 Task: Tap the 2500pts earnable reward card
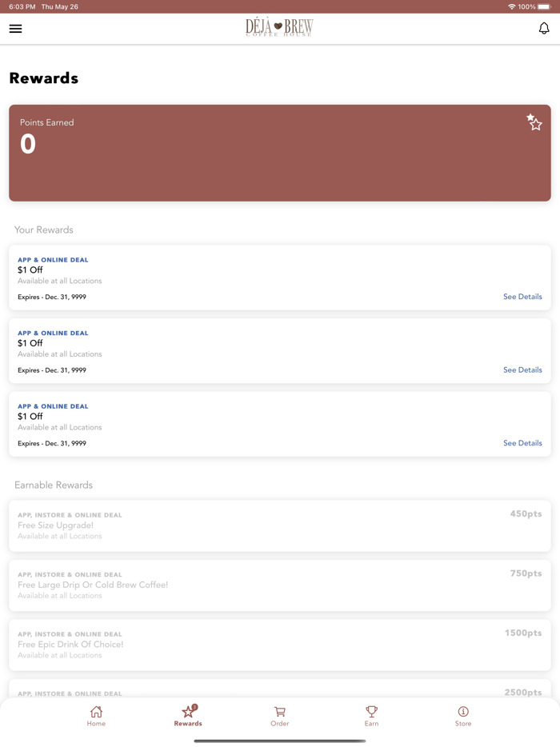pyautogui.click(x=279, y=691)
